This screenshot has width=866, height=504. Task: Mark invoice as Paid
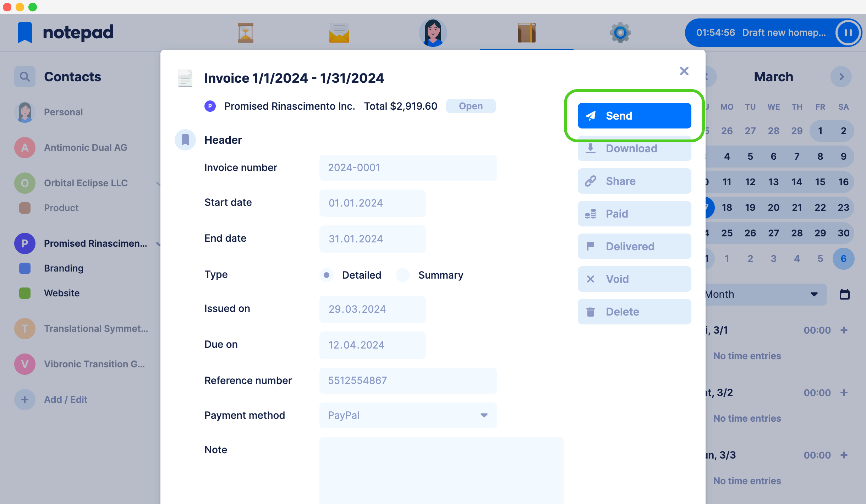(634, 214)
